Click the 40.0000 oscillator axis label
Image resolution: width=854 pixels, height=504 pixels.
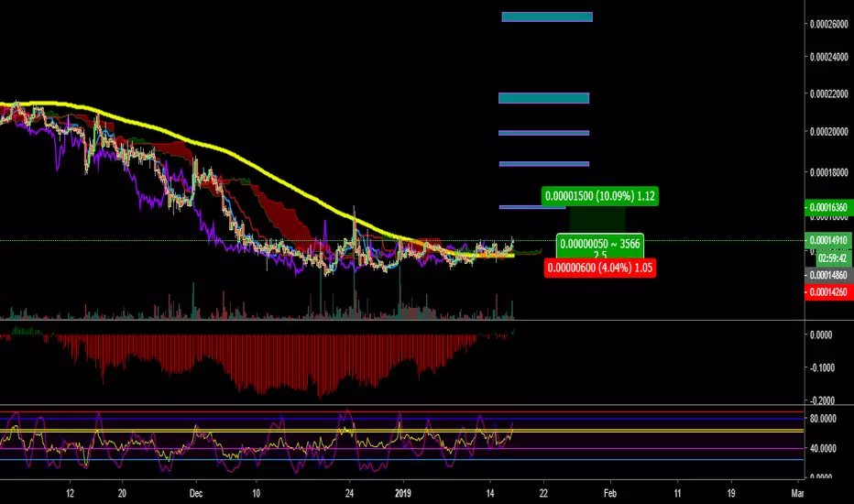(823, 448)
